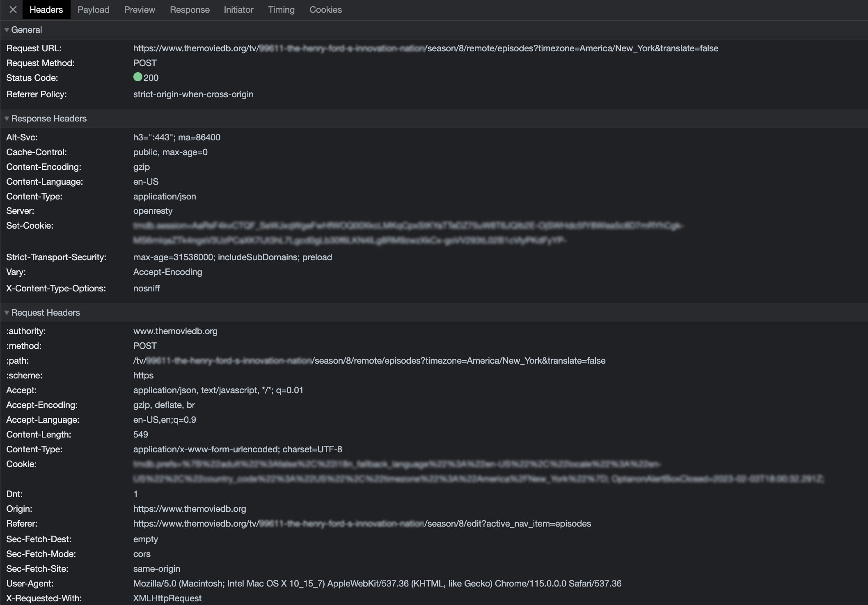Select the User-Agent header value
Image resolution: width=868 pixels, height=605 pixels.
coord(378,583)
